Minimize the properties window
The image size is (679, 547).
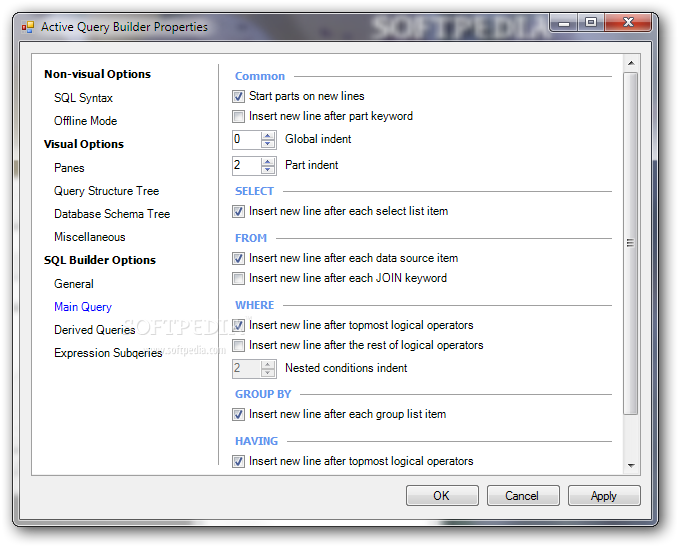564,23
